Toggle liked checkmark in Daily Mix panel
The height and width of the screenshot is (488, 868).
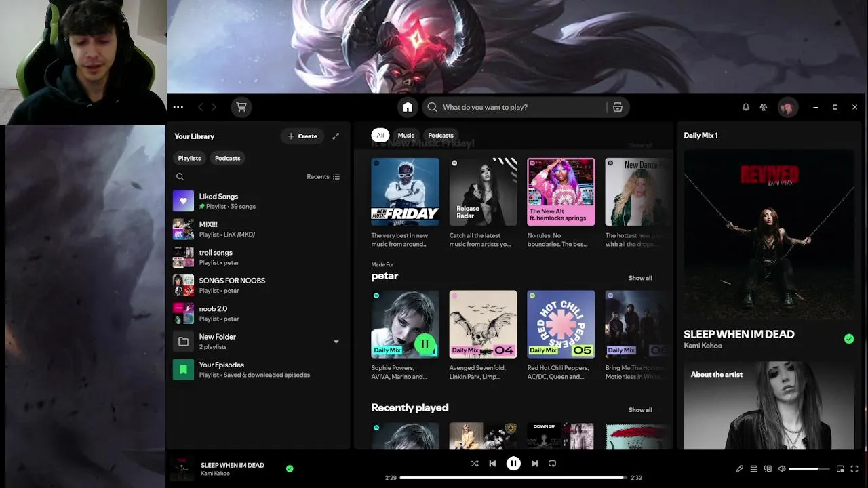click(849, 339)
